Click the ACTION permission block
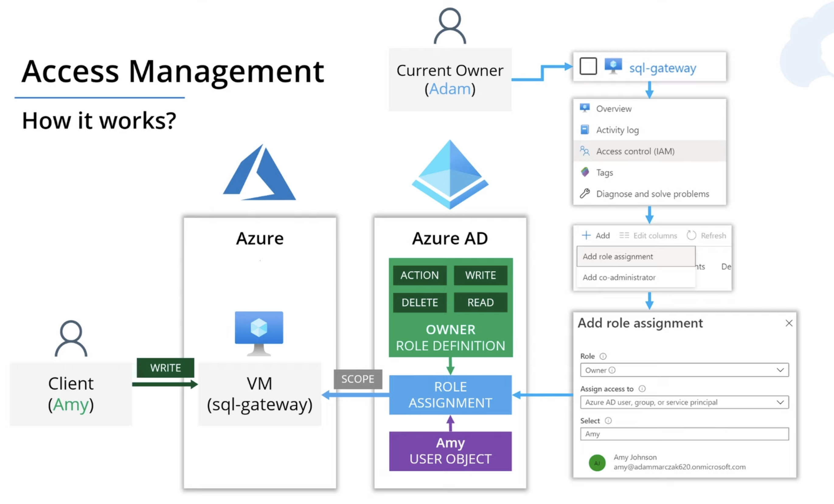Viewport: 834px width, 504px height. click(x=420, y=275)
